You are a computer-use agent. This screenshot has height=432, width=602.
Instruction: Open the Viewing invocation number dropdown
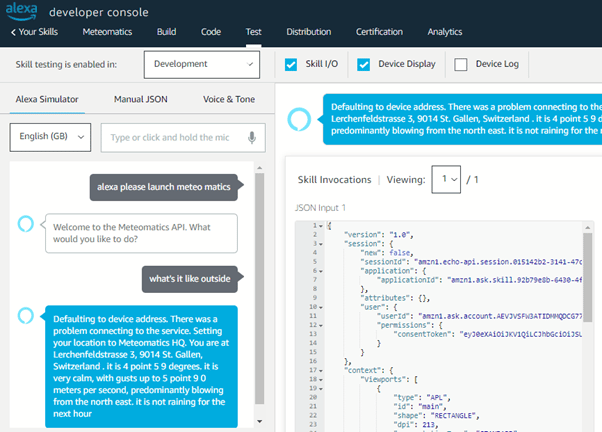tap(446, 179)
